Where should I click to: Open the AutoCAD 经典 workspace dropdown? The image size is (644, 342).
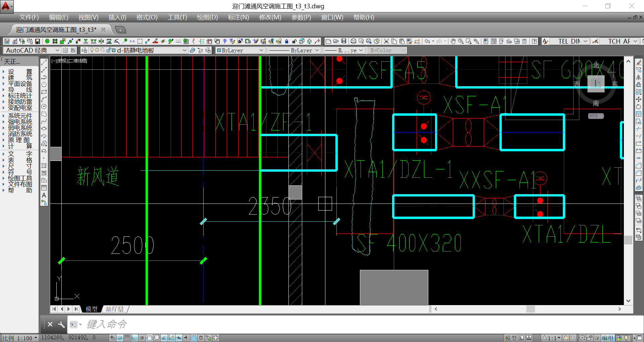point(32,50)
